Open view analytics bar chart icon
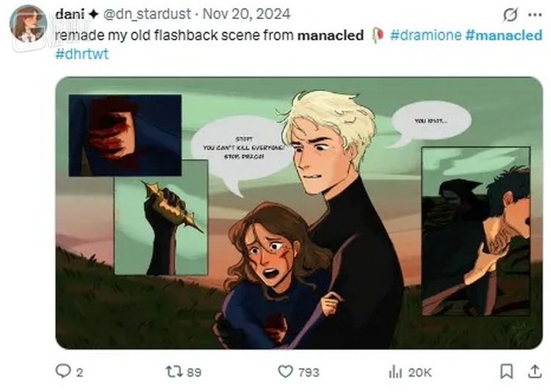Screen dimensions: 551x392 [395, 372]
